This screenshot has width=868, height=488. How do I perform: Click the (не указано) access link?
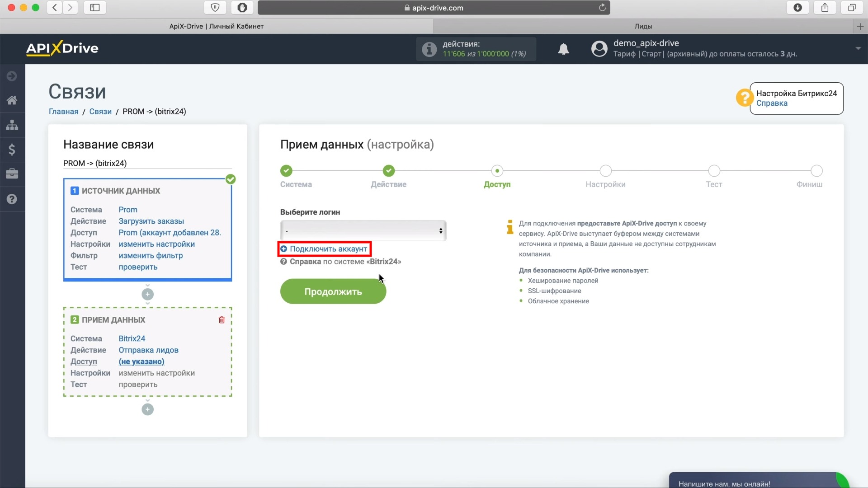click(x=142, y=361)
